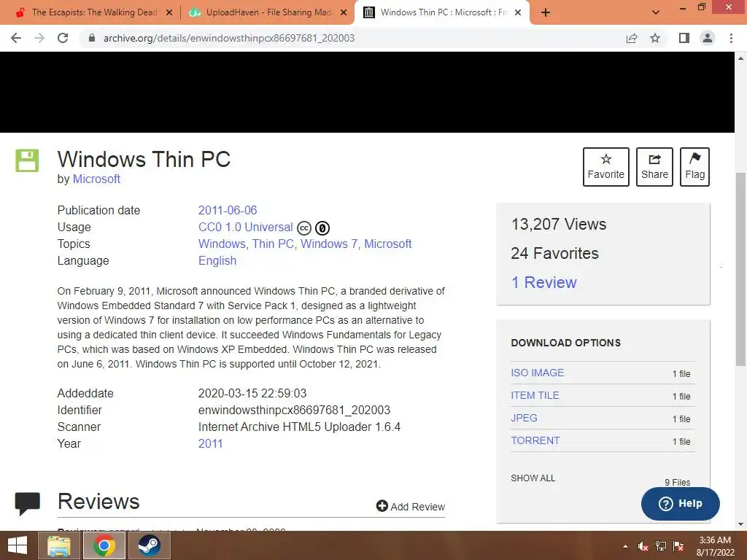Image resolution: width=747 pixels, height=560 pixels.
Task: Open the Year 2011 link
Action: click(x=210, y=443)
